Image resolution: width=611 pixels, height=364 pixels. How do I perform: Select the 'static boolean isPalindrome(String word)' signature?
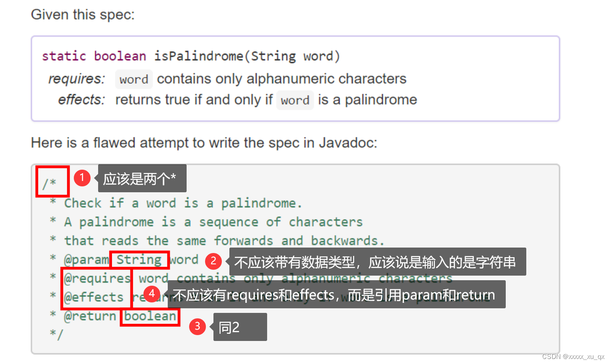[x=191, y=56]
